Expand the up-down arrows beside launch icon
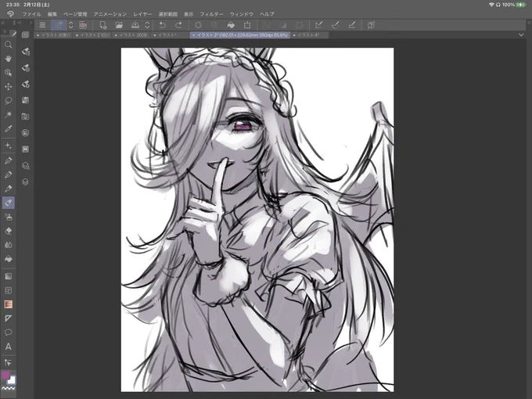532x399 pixels. pyautogui.click(x=71, y=25)
